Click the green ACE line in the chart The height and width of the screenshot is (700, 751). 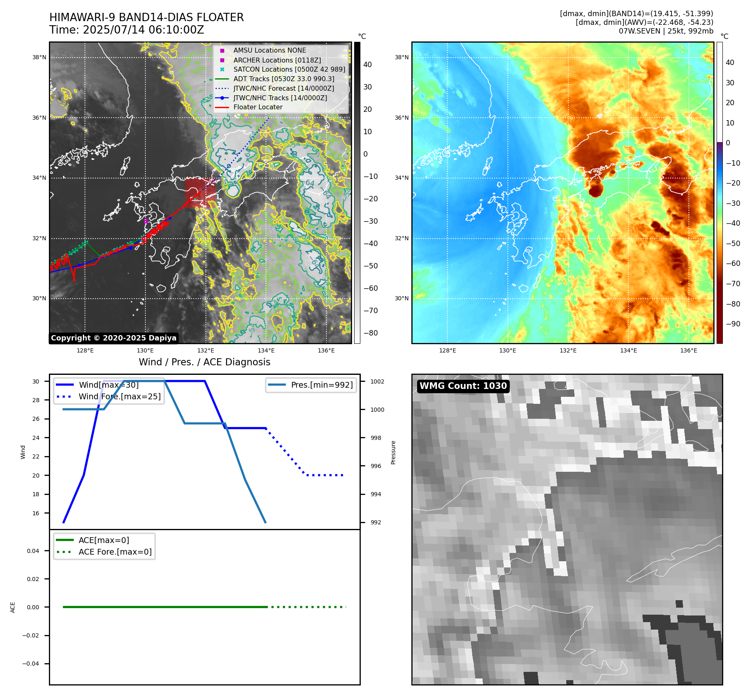pyautogui.click(x=165, y=607)
